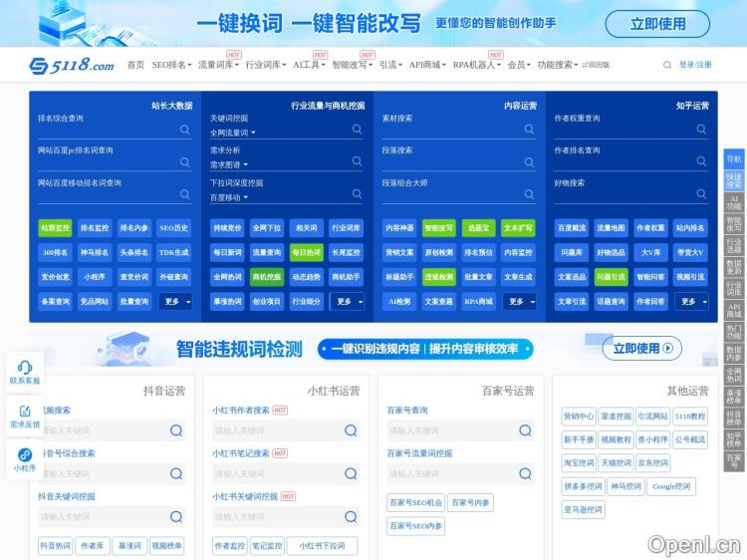Expand the 全网流量词 dropdown
The width and height of the screenshot is (747, 560).
click(x=232, y=133)
